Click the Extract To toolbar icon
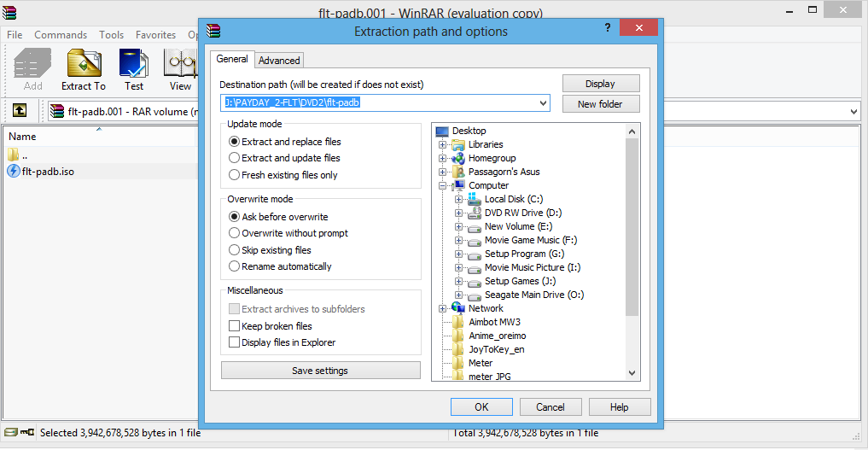 coord(84,62)
